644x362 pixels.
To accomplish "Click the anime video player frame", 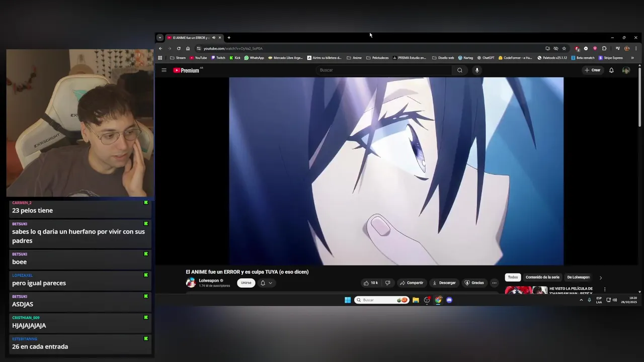I will pos(396,171).
